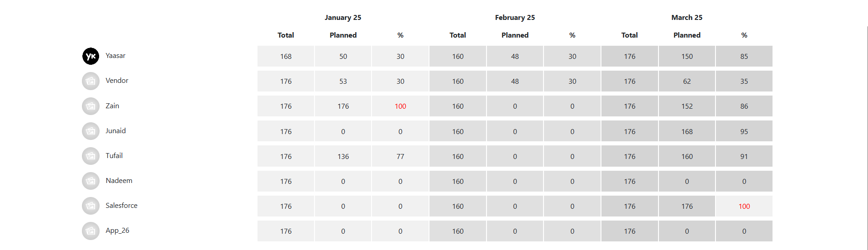Image resolution: width=868 pixels, height=250 pixels.
Task: Click App_26's placeholder avatar icon
Action: coord(91,231)
